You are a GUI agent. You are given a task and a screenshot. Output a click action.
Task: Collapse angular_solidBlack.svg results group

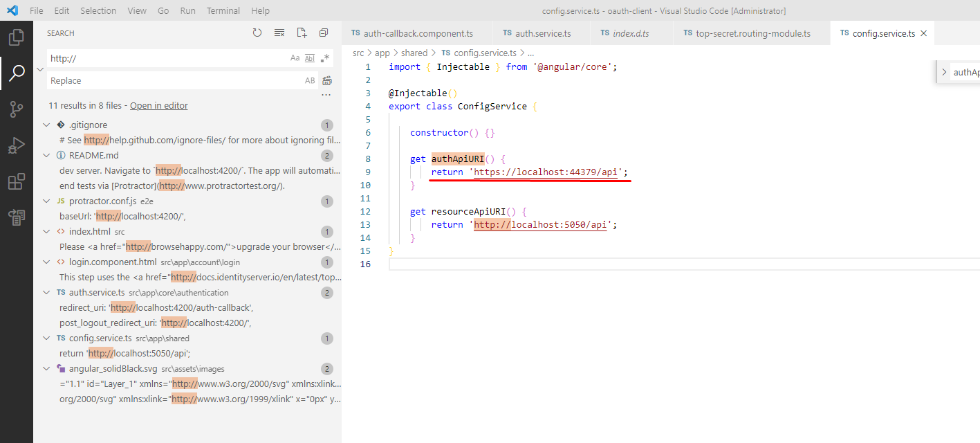(46, 369)
